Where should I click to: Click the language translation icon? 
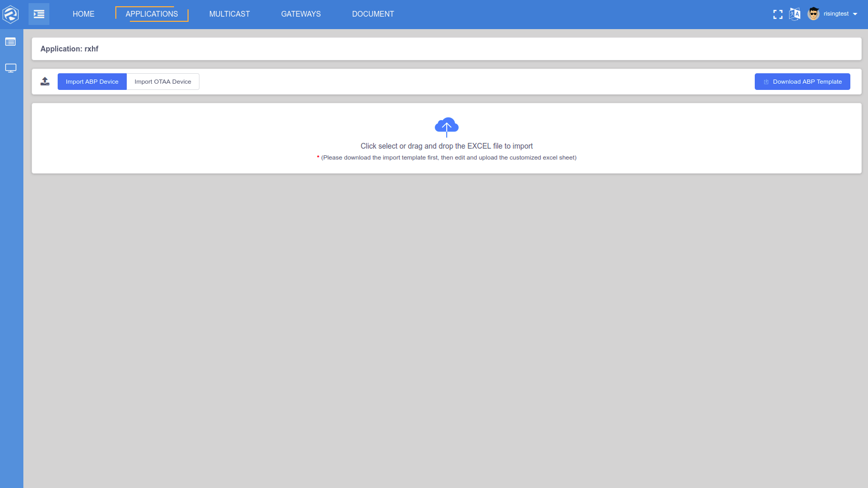click(795, 14)
